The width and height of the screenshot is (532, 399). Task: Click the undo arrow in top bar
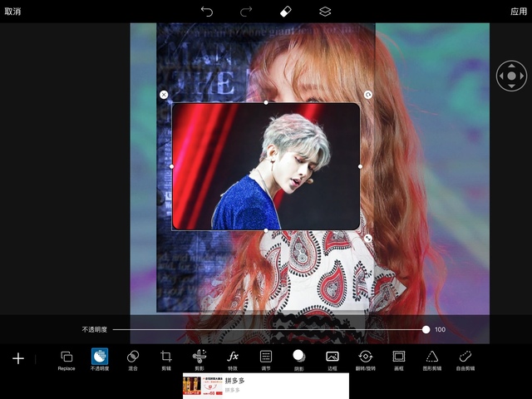point(207,12)
